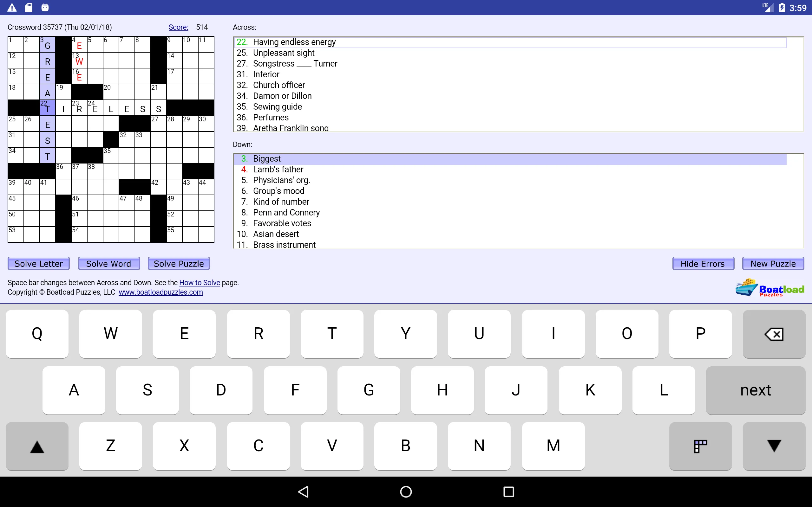This screenshot has height=507, width=812.
Task: Click the New Puzzle button
Action: coord(773,263)
